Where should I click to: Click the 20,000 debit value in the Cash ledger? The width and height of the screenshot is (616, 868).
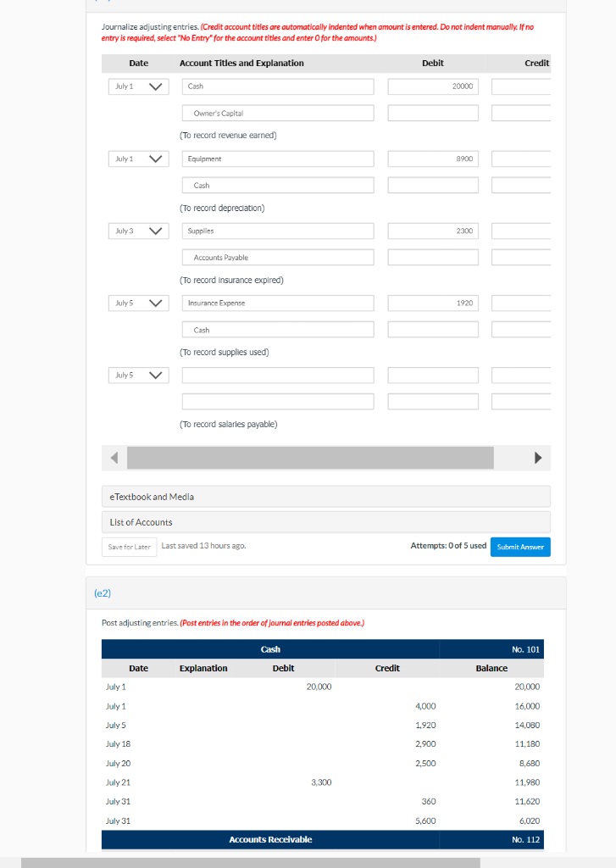tap(319, 687)
